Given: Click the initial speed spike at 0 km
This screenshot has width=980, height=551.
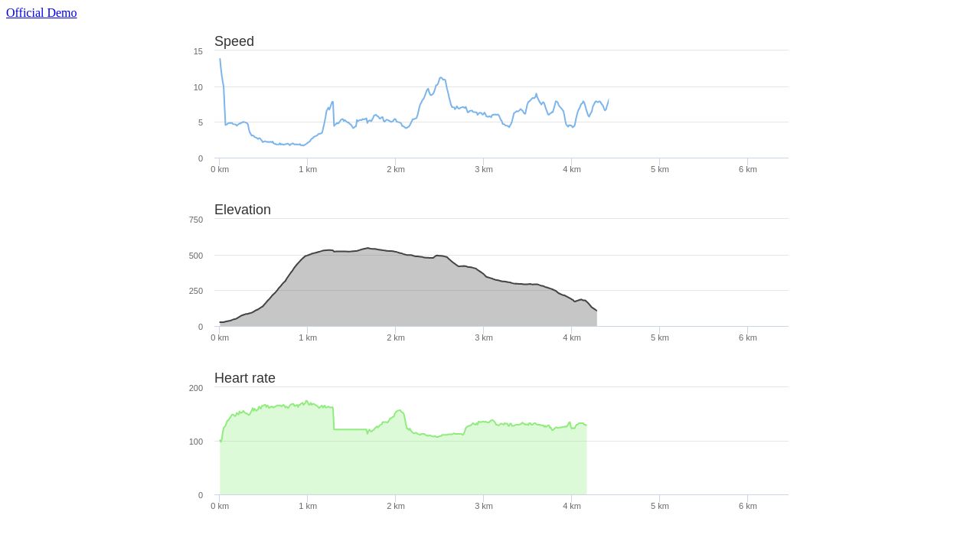Looking at the screenshot, I should (x=220, y=61).
